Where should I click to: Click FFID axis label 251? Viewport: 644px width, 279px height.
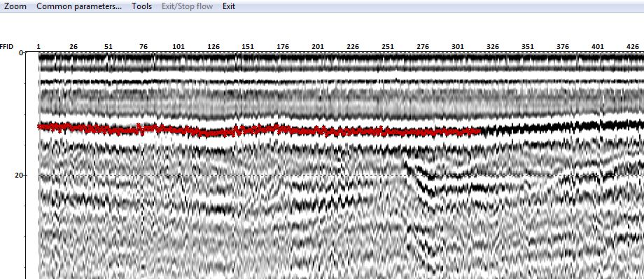tap(388, 47)
